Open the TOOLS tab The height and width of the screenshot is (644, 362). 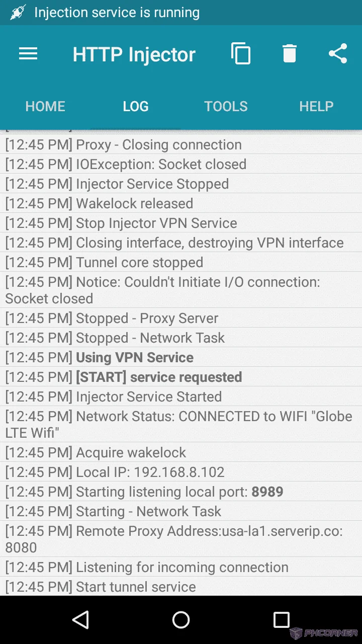[226, 106]
